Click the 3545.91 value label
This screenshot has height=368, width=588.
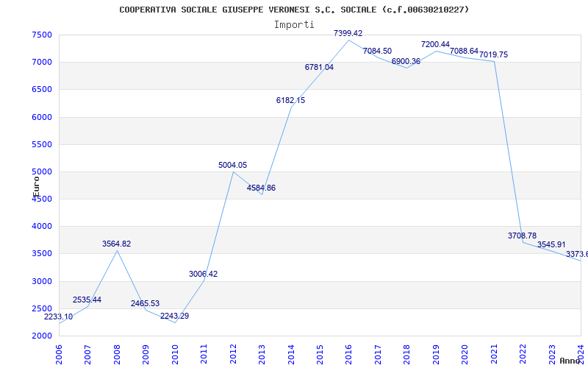pos(552,245)
